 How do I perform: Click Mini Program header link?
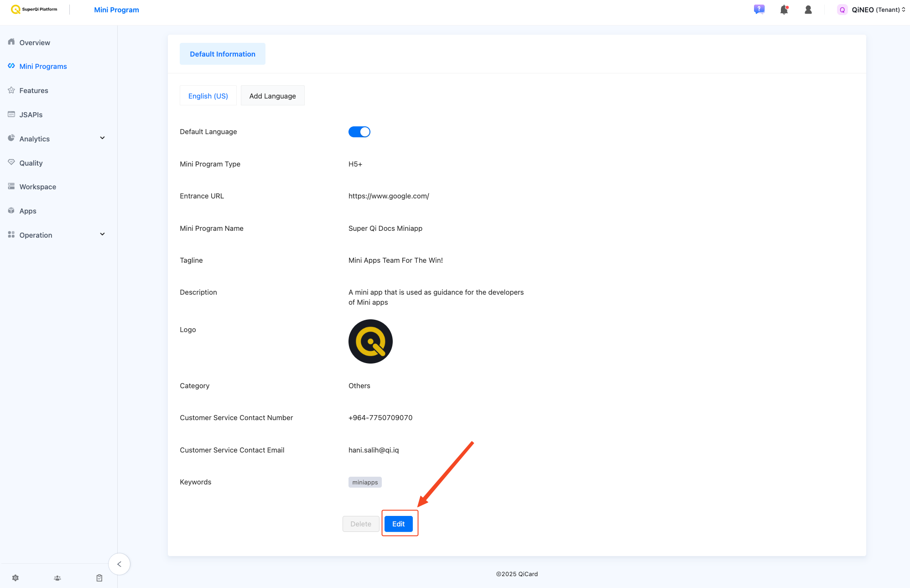click(x=116, y=10)
